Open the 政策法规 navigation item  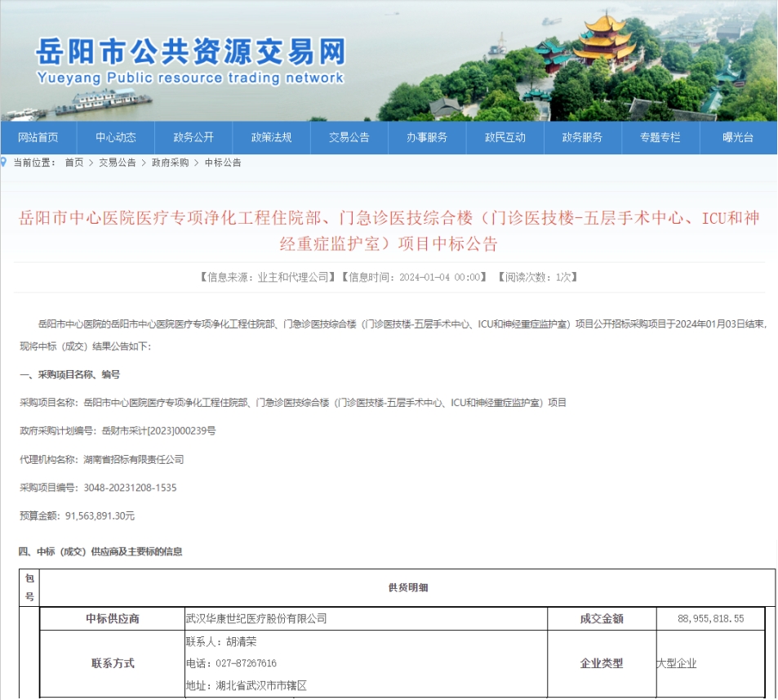pos(271,137)
